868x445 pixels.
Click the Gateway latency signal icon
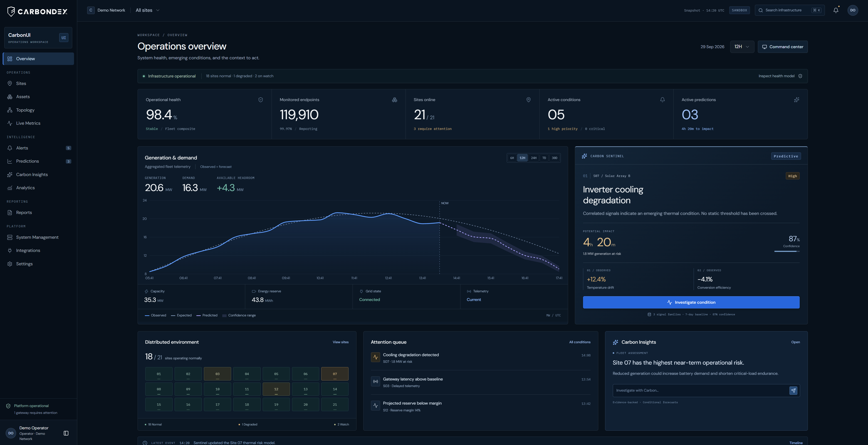[x=375, y=382]
